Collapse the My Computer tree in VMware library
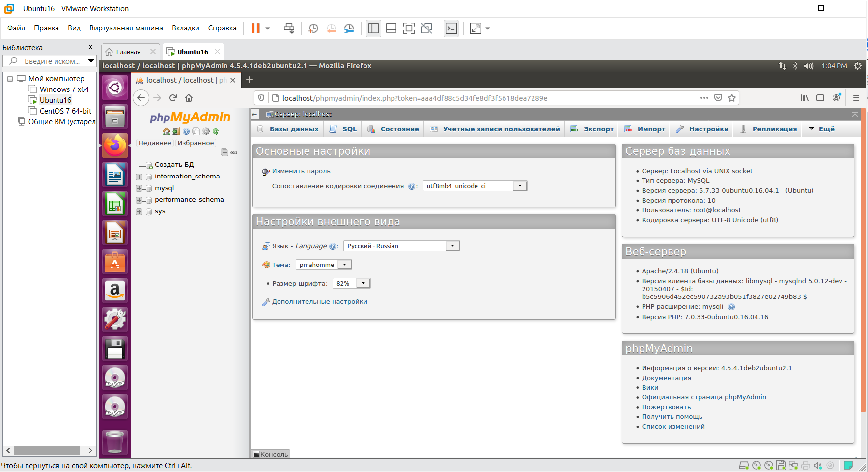868x472 pixels. click(x=10, y=78)
